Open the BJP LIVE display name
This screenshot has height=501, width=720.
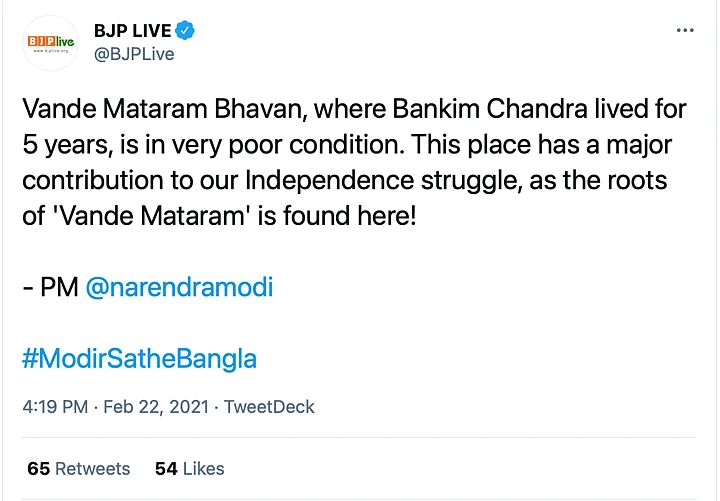(x=132, y=31)
